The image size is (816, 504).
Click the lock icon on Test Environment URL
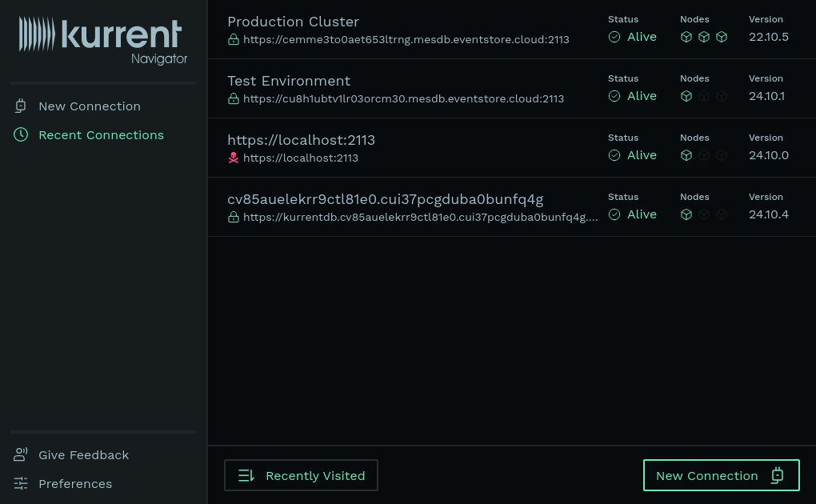(234, 98)
